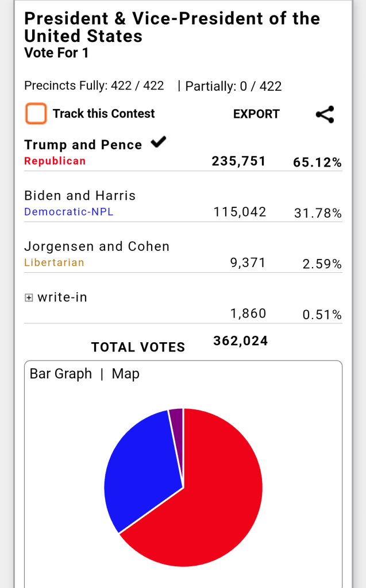Click the 362,024 total votes figure
The height and width of the screenshot is (588, 366).
click(240, 341)
